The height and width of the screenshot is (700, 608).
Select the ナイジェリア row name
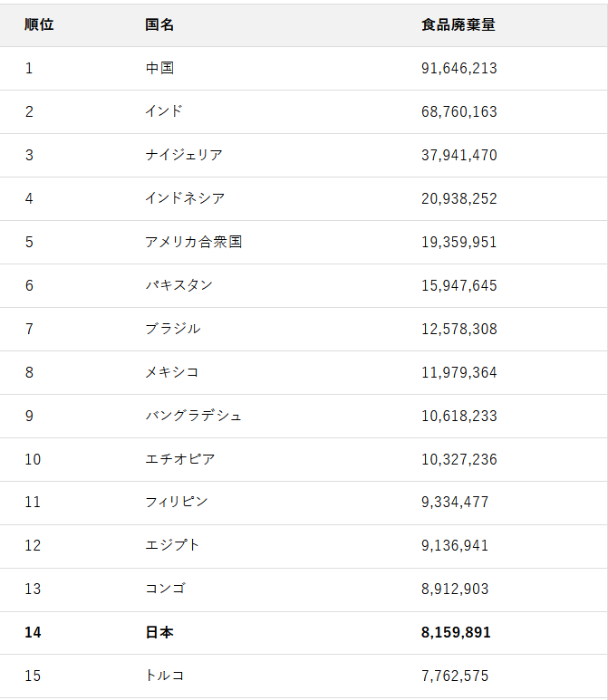tap(184, 155)
